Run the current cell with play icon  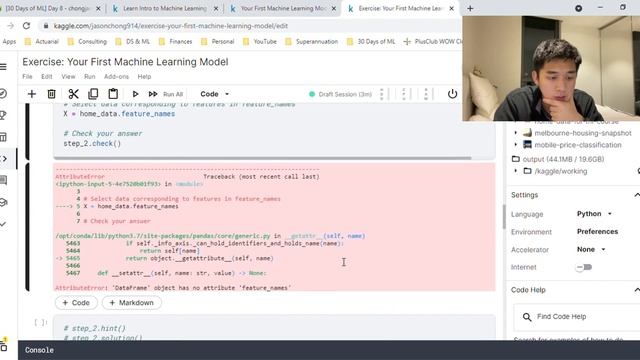point(135,94)
